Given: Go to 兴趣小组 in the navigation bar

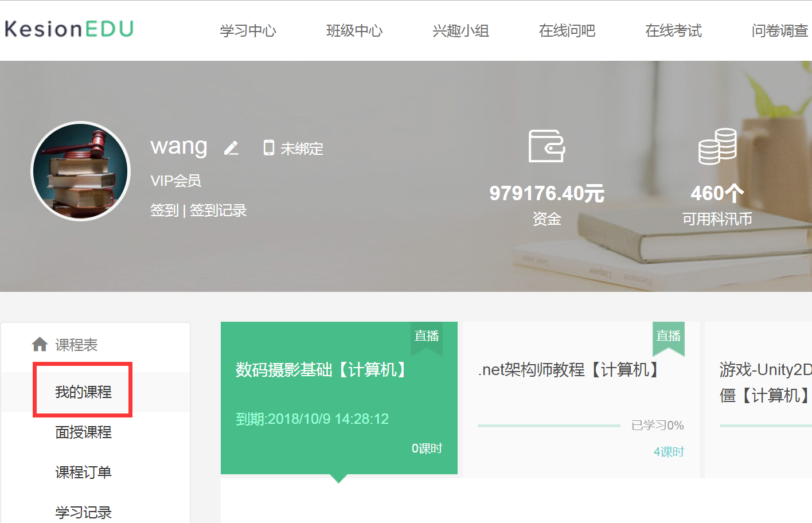Looking at the screenshot, I should (460, 30).
